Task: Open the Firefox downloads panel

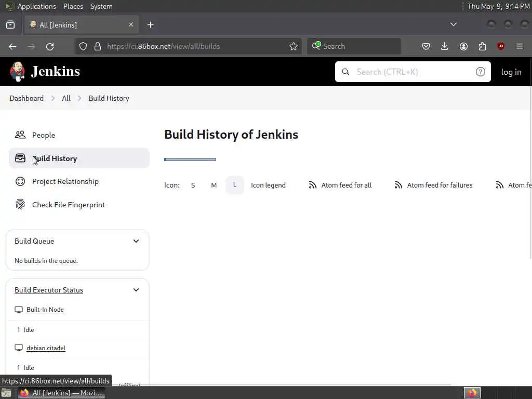Action: (x=445, y=46)
